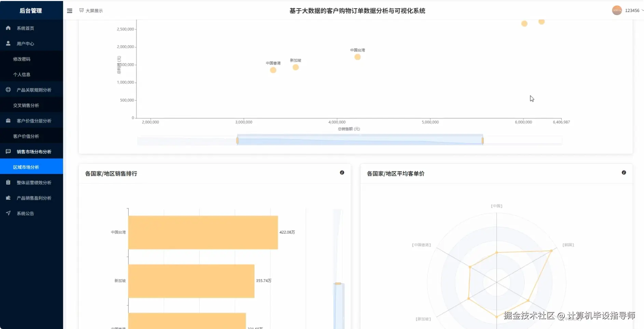Click the 422.08万 bar value label
Viewport: 644px width, 329px height.
[x=287, y=232]
